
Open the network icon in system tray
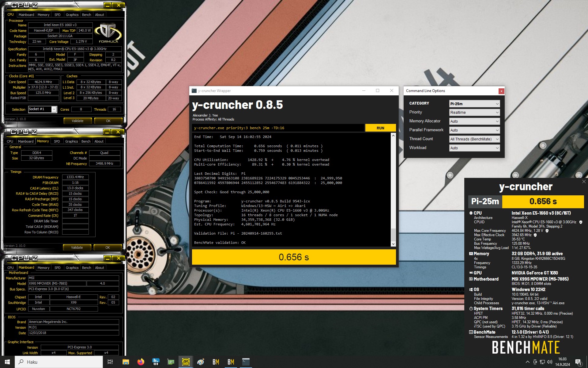tap(542, 362)
